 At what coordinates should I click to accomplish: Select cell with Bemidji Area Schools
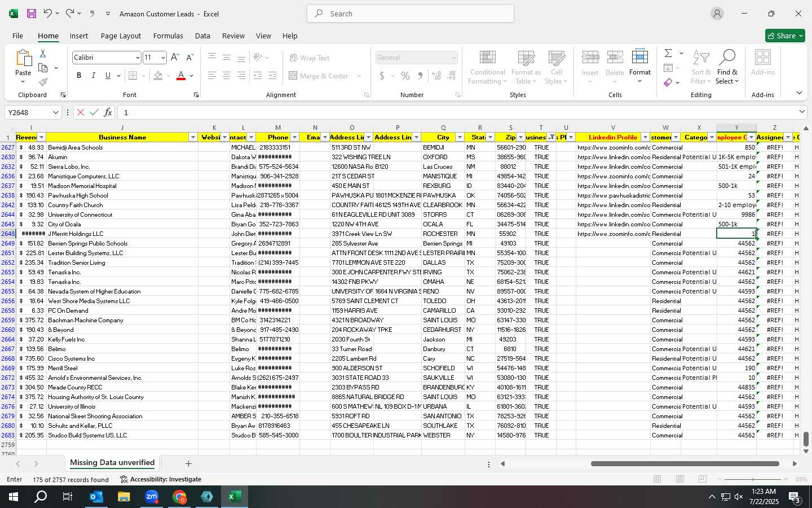coord(122,147)
